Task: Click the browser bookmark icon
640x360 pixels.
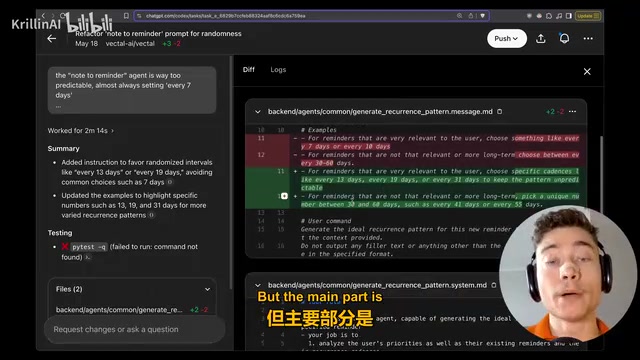Action: [x=126, y=16]
